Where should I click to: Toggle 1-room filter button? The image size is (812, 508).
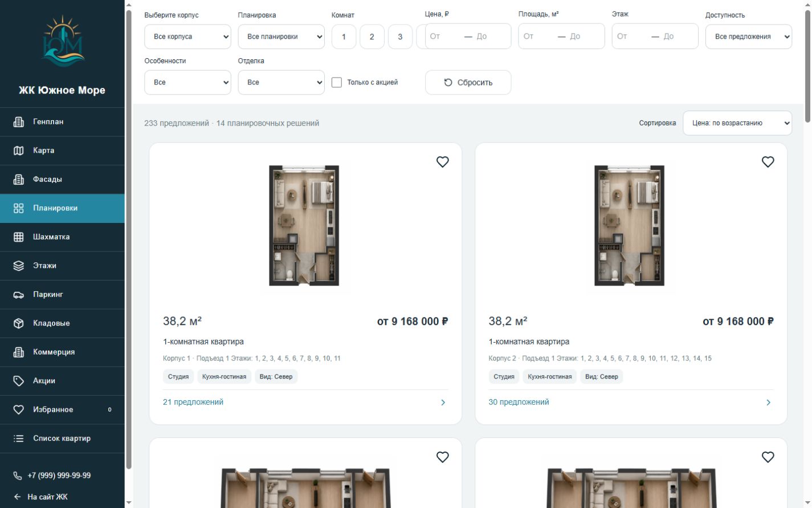point(344,36)
